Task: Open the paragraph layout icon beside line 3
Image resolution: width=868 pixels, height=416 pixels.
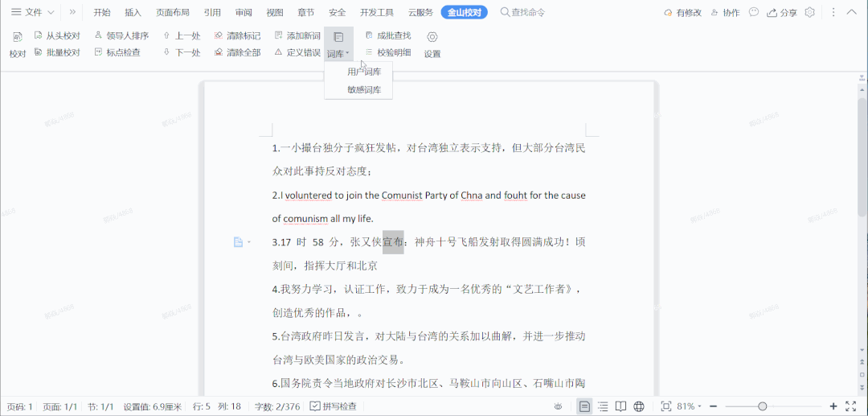Action: coord(238,242)
